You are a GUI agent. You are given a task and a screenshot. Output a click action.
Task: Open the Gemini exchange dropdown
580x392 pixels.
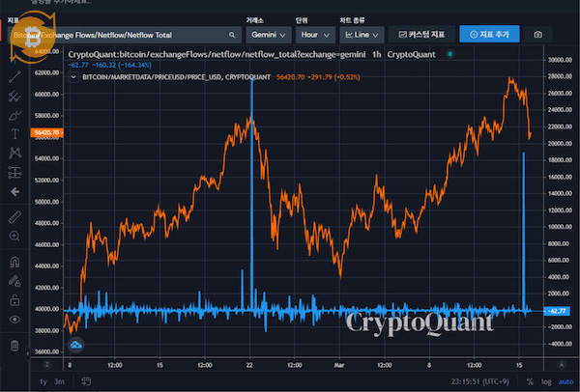pos(269,35)
